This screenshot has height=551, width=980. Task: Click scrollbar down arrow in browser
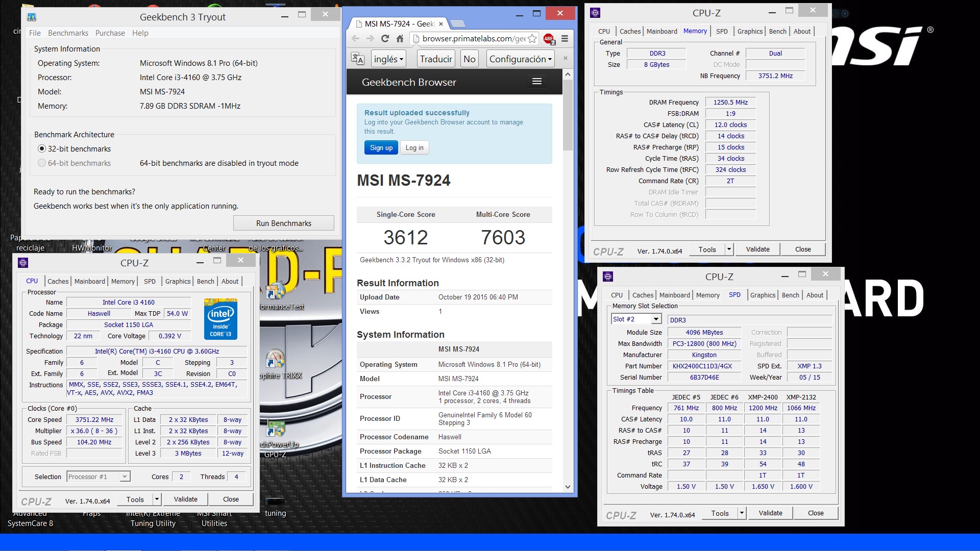pos(568,487)
